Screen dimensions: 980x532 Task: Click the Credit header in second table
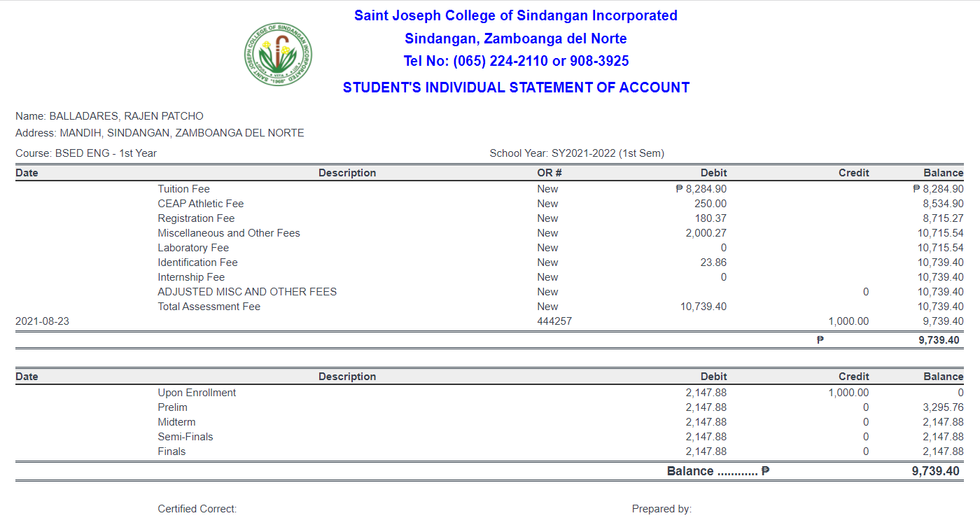pyautogui.click(x=853, y=376)
